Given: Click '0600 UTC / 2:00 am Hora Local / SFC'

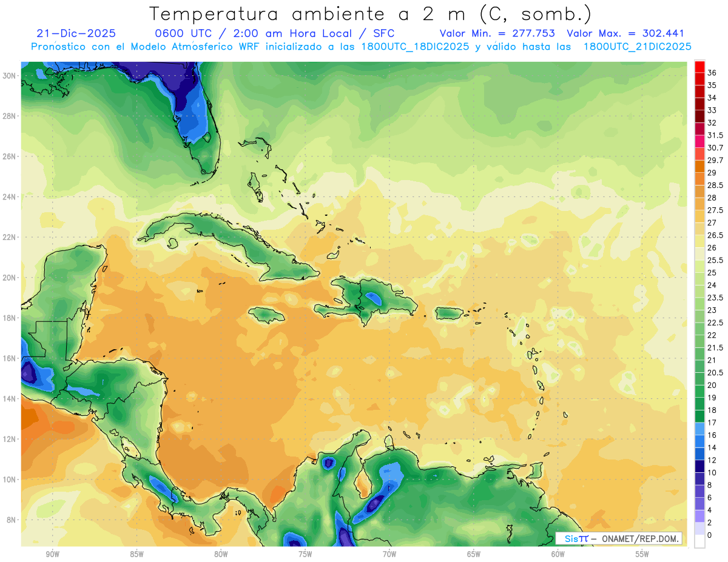Looking at the screenshot, I should 275,33.
